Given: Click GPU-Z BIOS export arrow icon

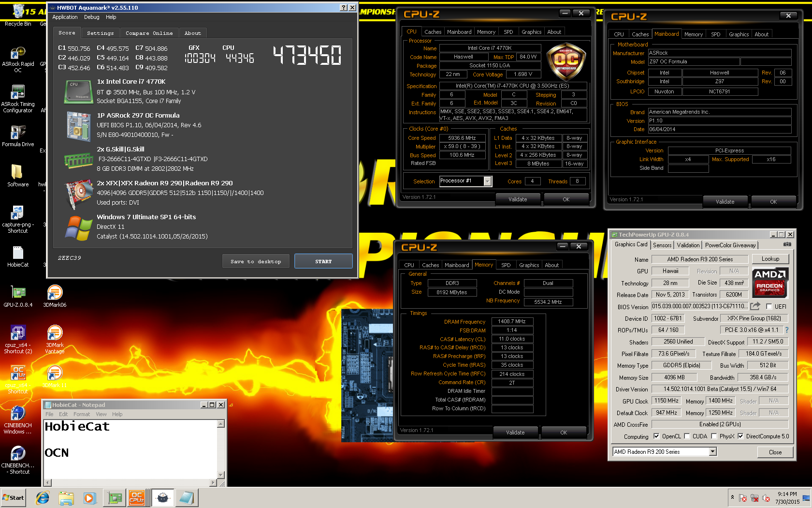Looking at the screenshot, I should coord(755,306).
